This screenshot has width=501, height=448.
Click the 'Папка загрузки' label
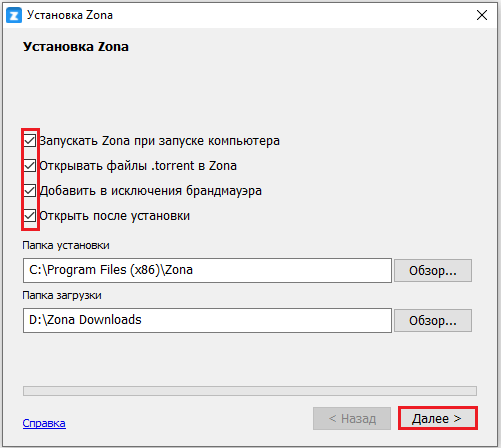tap(62, 296)
